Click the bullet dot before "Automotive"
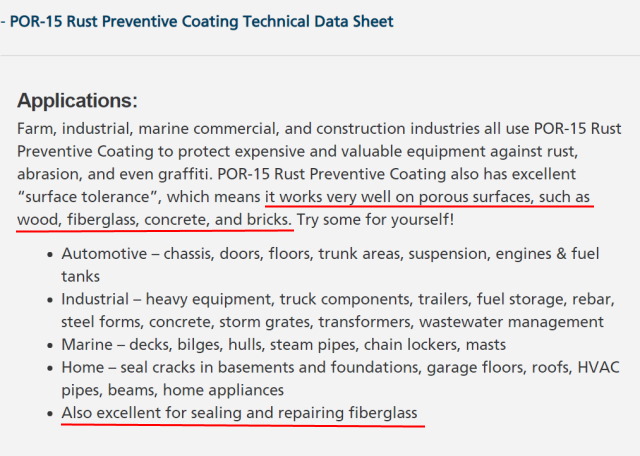 pos(50,255)
